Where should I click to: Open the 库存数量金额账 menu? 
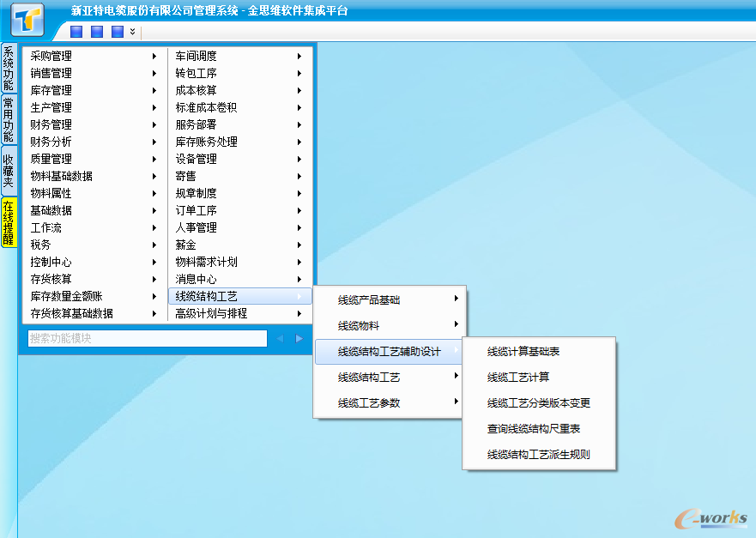tap(94, 296)
